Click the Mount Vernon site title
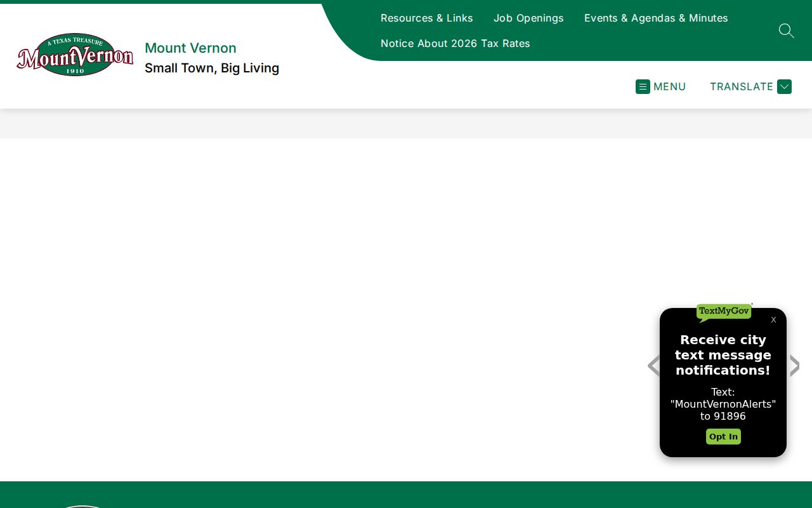The height and width of the screenshot is (508, 812). [190, 48]
